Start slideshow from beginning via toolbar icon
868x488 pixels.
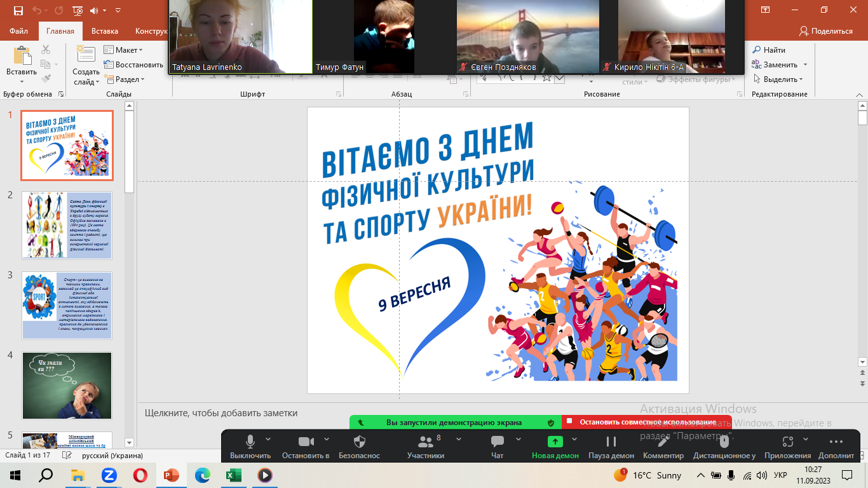(x=78, y=11)
